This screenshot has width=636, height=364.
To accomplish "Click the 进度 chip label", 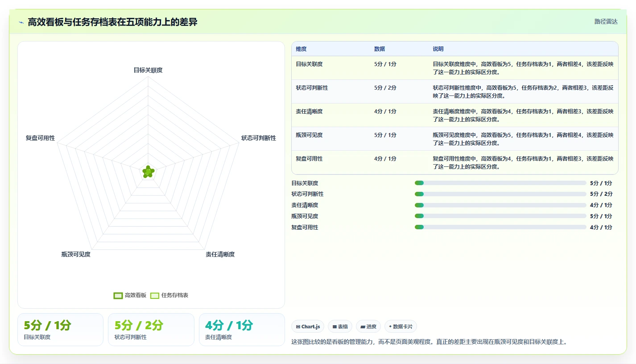I will click(x=372, y=327).
